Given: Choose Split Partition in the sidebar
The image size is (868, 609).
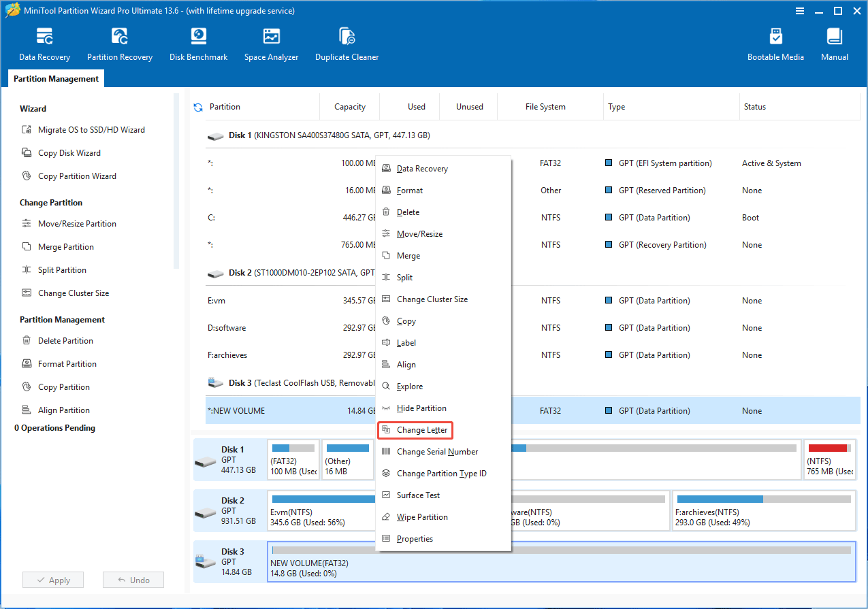Looking at the screenshot, I should pos(54,270).
